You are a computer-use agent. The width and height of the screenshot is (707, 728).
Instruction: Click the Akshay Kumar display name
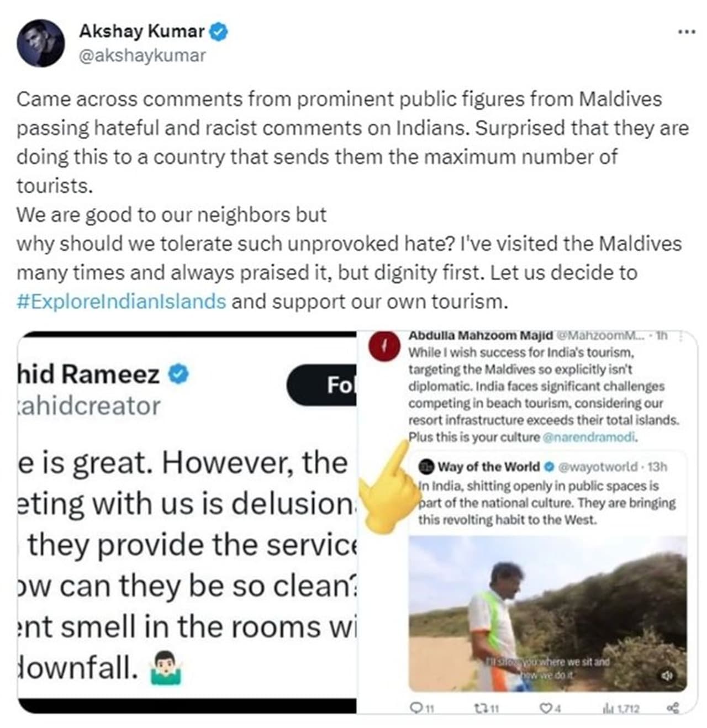tap(142, 31)
